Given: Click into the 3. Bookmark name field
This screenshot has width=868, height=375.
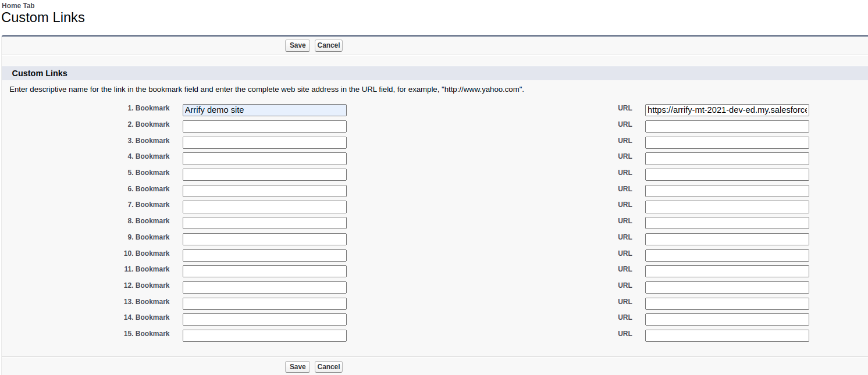Looking at the screenshot, I should click(265, 142).
